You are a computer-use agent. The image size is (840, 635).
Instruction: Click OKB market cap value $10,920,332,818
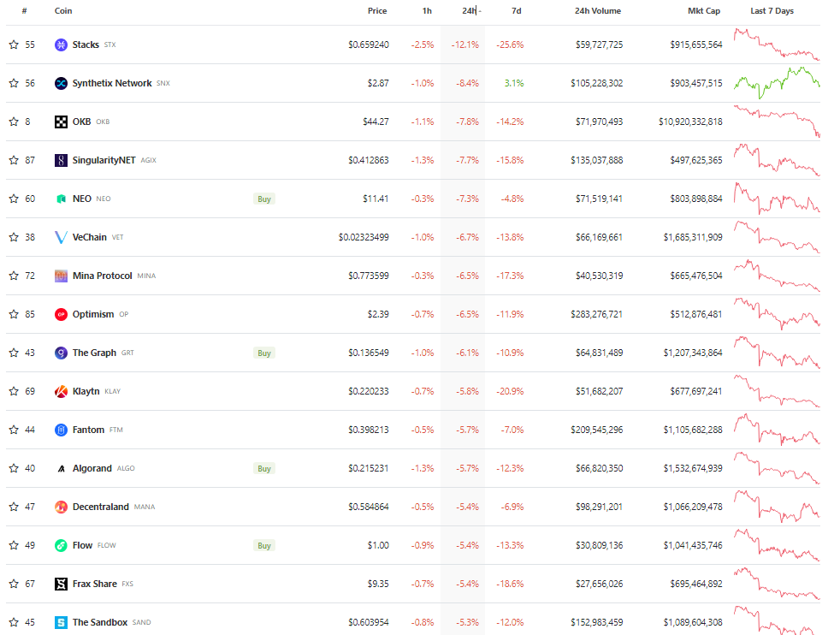point(690,122)
